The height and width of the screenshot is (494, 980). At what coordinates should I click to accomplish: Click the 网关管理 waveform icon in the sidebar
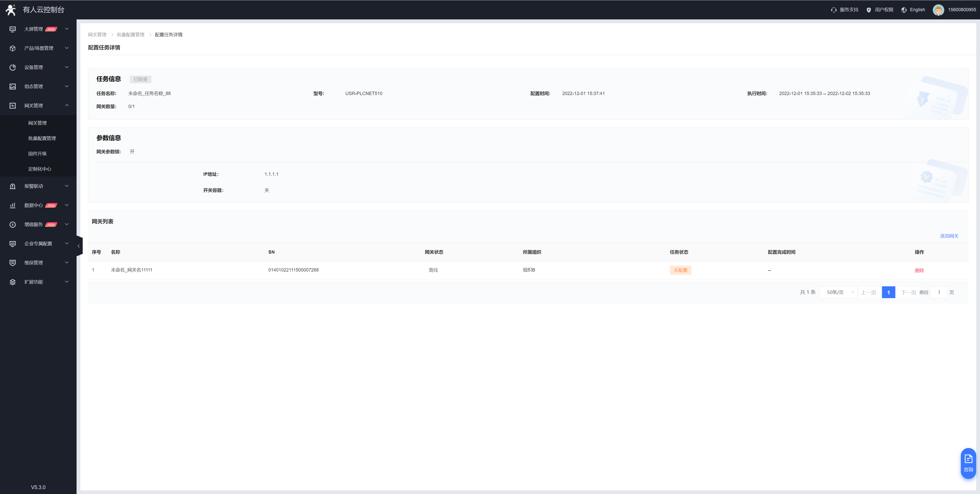coord(13,105)
